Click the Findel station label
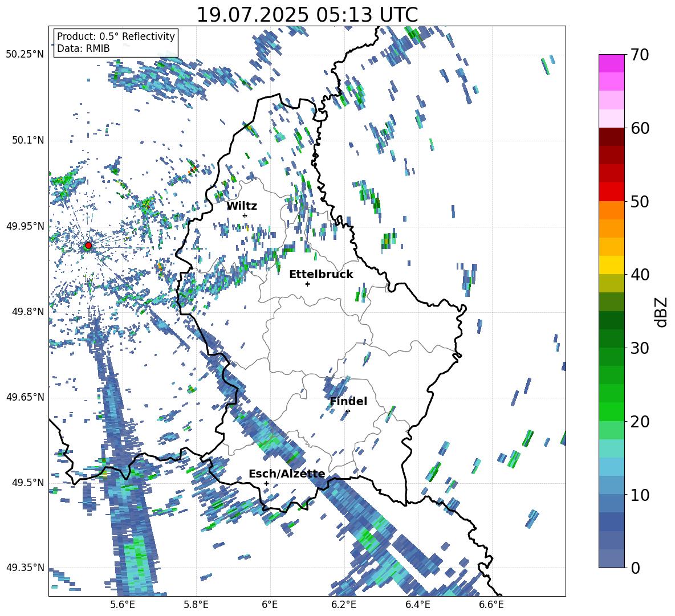Screen dimensions: 675x616 click(348, 401)
